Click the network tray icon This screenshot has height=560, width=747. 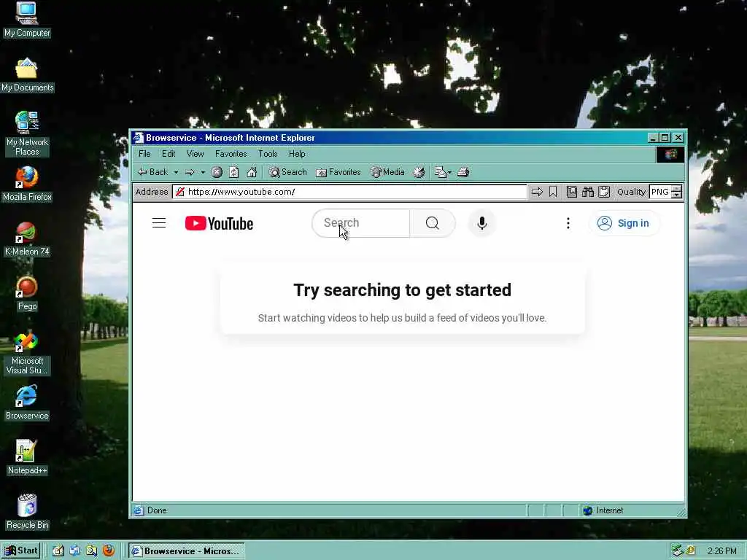(678, 551)
